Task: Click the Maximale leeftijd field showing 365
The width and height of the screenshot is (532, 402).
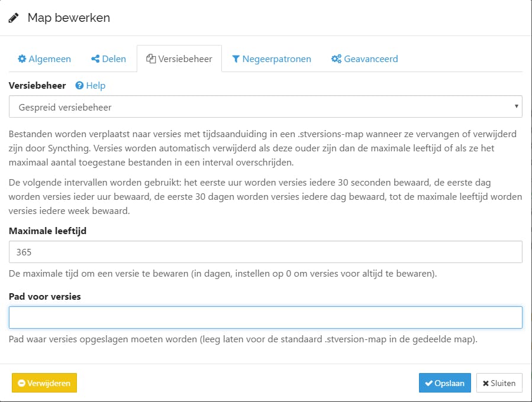Action: click(265, 252)
